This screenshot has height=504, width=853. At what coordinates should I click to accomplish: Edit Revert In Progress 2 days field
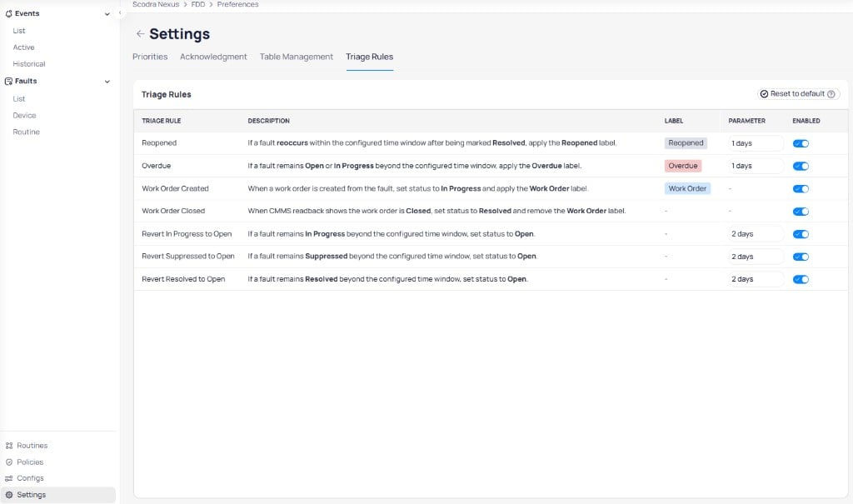click(x=755, y=234)
